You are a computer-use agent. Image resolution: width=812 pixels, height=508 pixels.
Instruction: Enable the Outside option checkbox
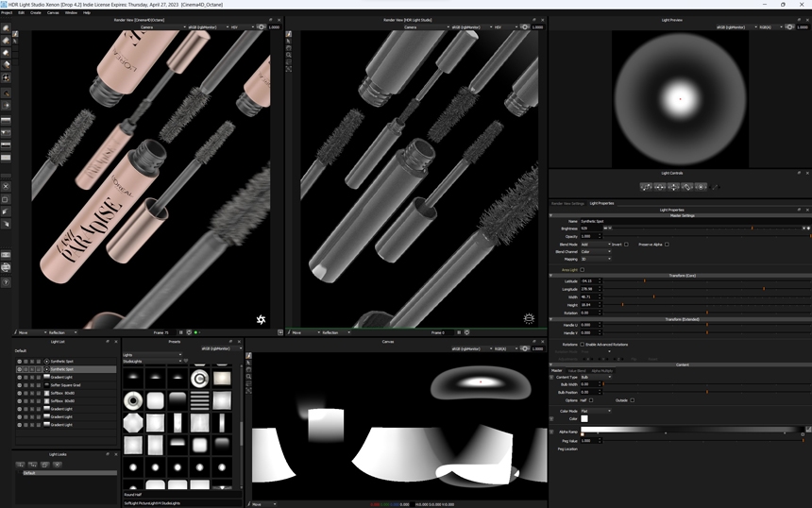point(633,400)
